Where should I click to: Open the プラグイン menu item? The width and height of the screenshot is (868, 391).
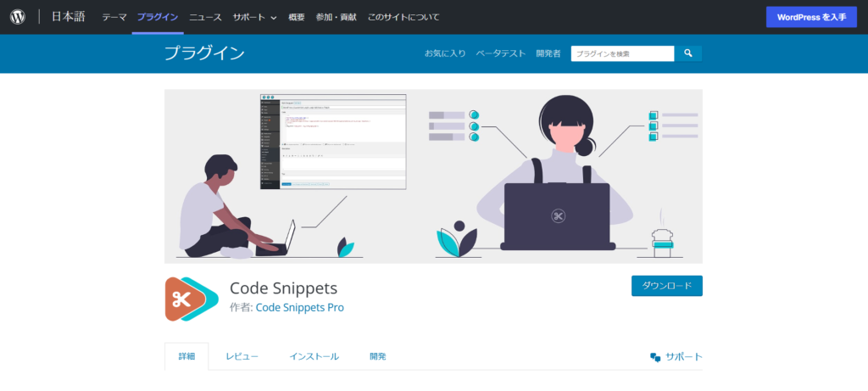coord(158,17)
